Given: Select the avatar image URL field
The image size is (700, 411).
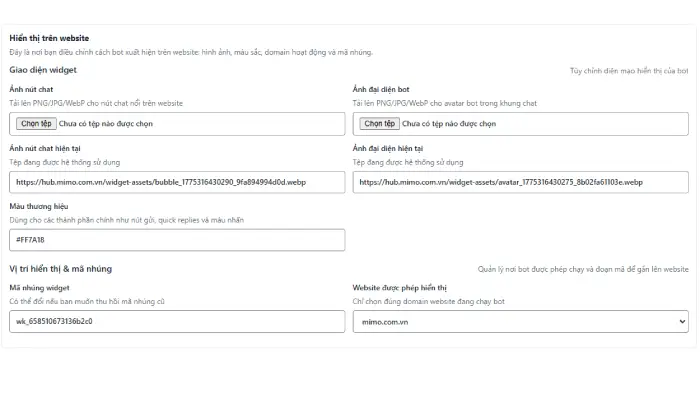Looking at the screenshot, I should [520, 182].
